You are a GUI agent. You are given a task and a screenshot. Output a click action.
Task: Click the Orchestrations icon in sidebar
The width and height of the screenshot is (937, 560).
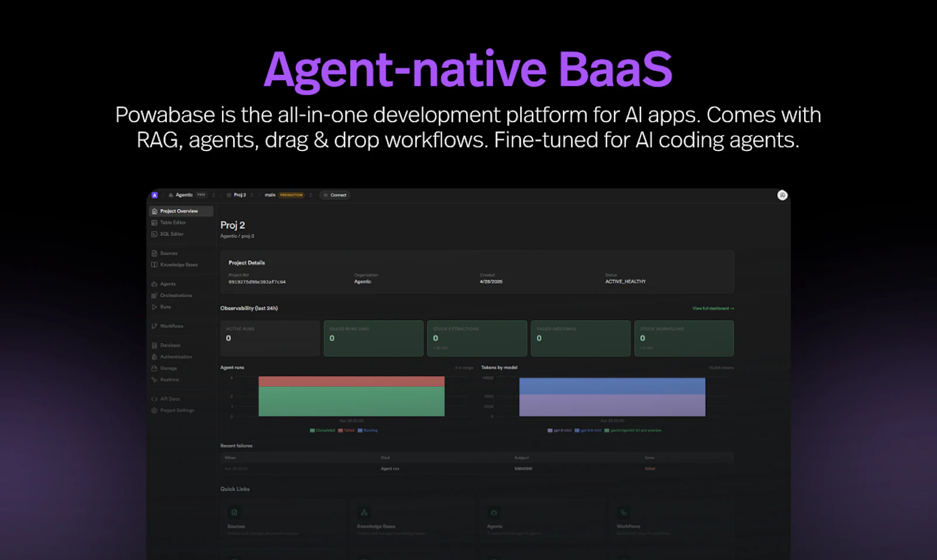coord(155,296)
